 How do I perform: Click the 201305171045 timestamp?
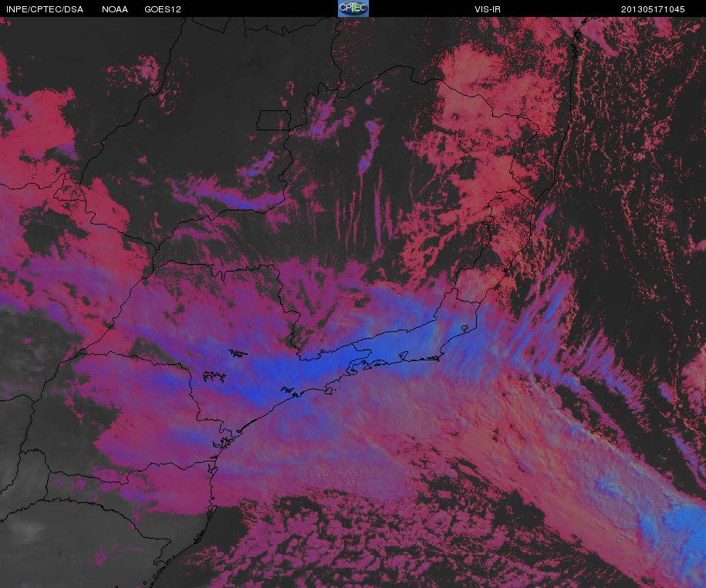coord(653,9)
